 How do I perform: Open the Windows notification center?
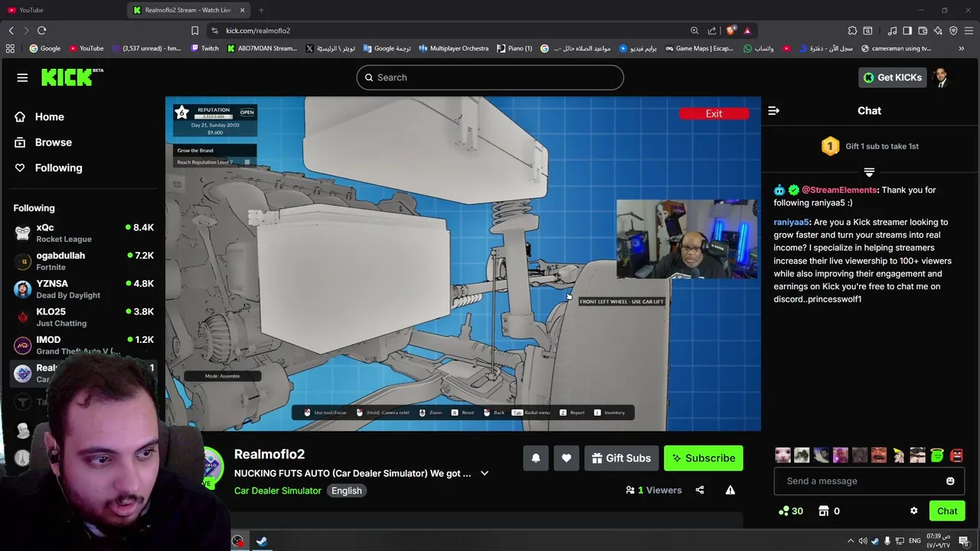(x=964, y=541)
